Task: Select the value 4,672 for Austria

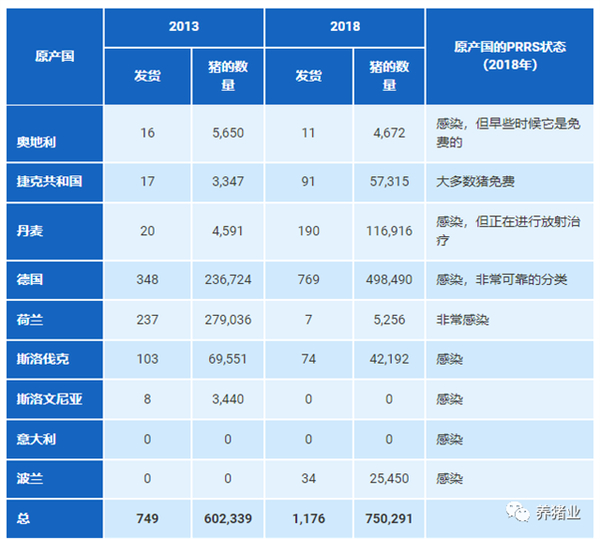Action: coord(389,133)
